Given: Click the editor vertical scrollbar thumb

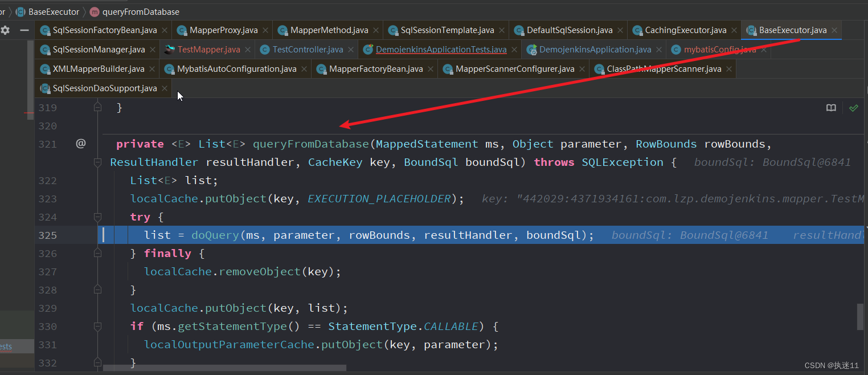Looking at the screenshot, I should pos(860,316).
